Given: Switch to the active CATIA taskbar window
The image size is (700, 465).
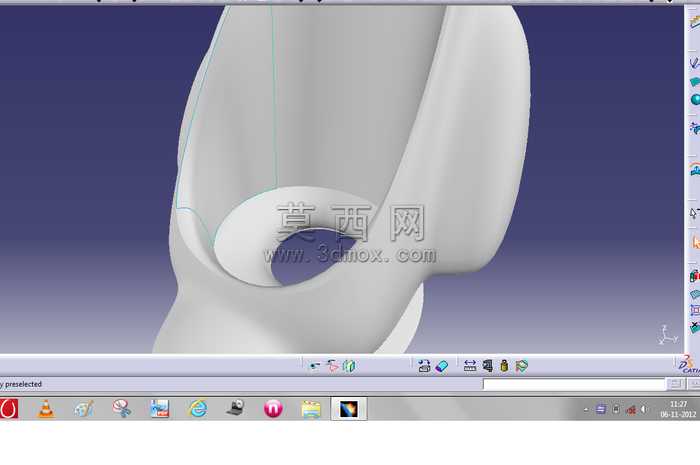Looking at the screenshot, I should (x=349, y=409).
